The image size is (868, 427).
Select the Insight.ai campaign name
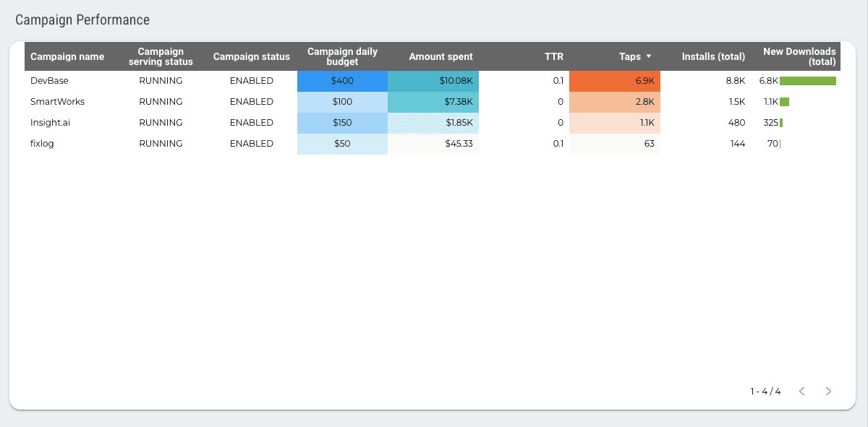pos(50,123)
